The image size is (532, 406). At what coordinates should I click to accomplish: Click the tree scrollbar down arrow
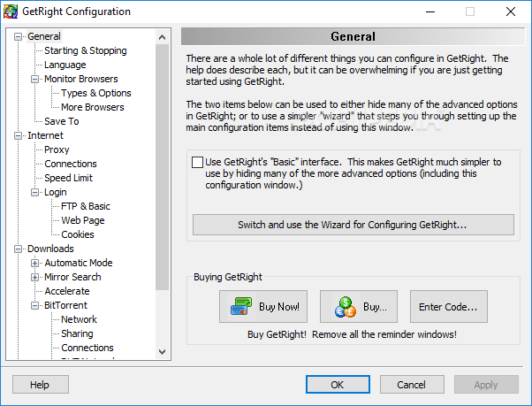point(163,352)
